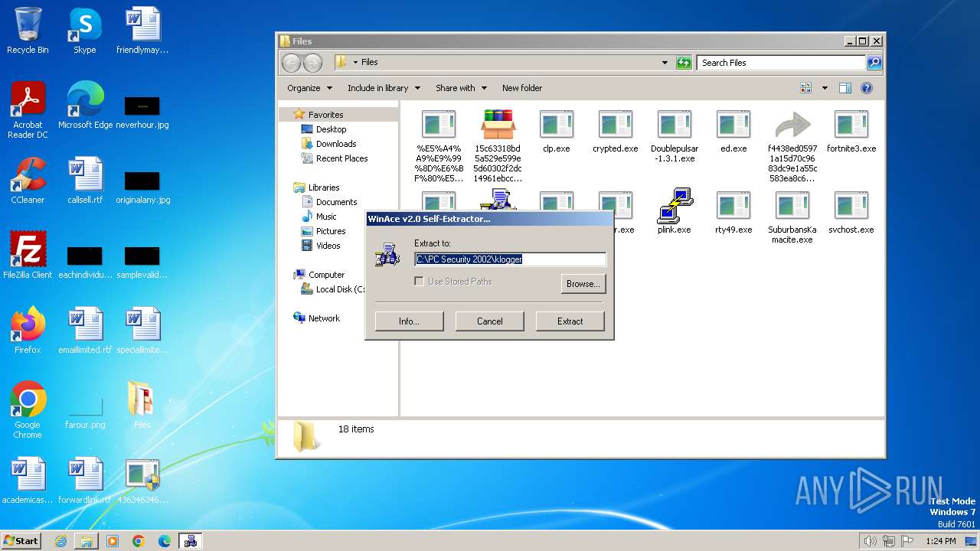This screenshot has height=551, width=980.
Task: Open the clp.exe file icon
Action: pyautogui.click(x=557, y=125)
